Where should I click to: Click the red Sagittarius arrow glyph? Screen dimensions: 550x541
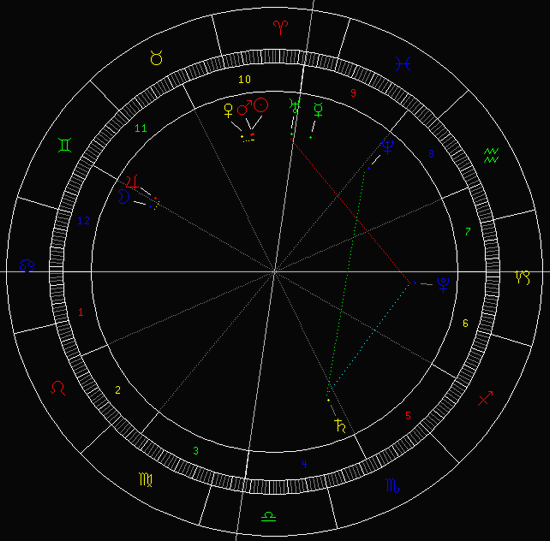[x=485, y=398]
